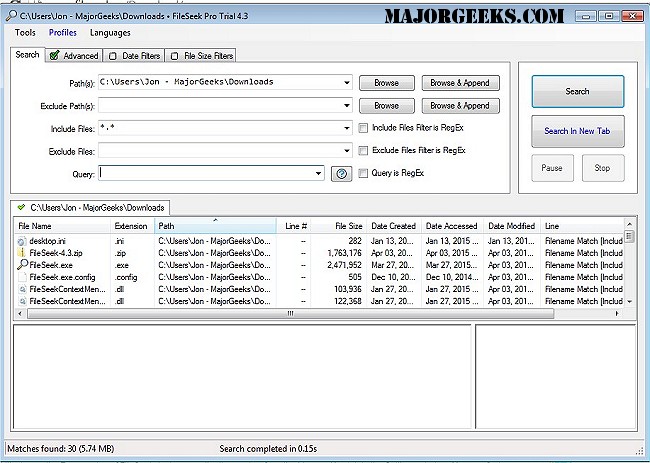
Task: Open the Languages menu
Action: click(110, 32)
